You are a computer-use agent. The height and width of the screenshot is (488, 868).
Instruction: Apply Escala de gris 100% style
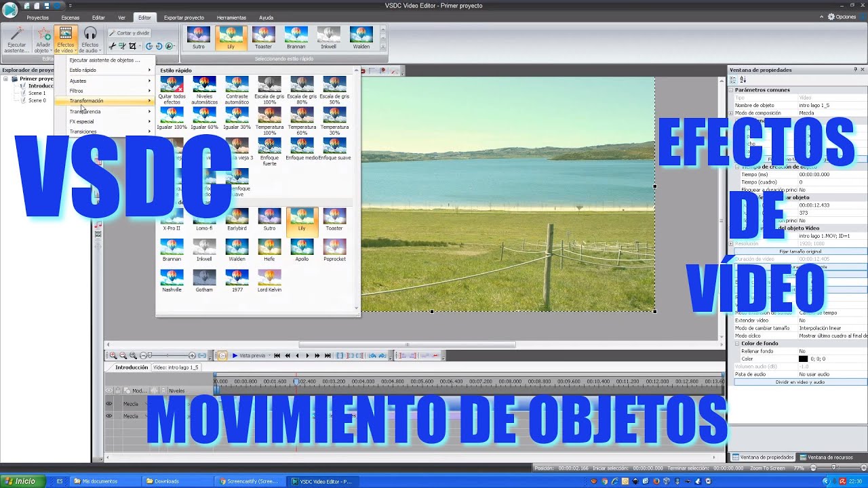269,90
